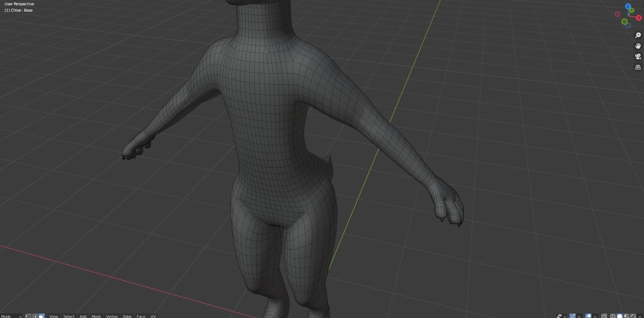Open the object Mode dropdown

tap(11, 316)
